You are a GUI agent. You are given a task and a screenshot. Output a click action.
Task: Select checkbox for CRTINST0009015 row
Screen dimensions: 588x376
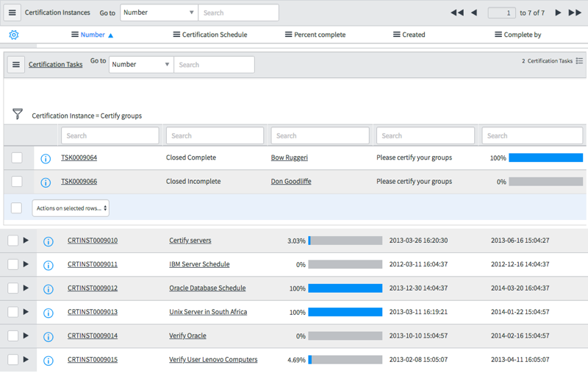pos(12,360)
